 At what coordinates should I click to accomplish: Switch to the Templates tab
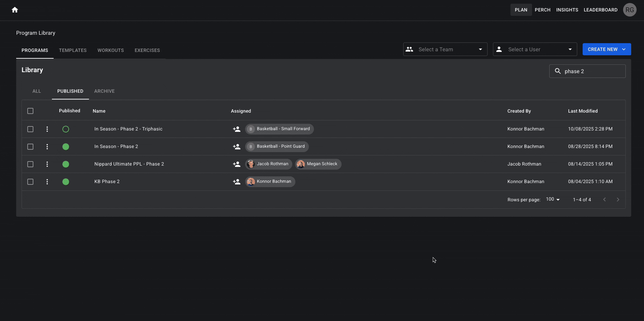(73, 50)
